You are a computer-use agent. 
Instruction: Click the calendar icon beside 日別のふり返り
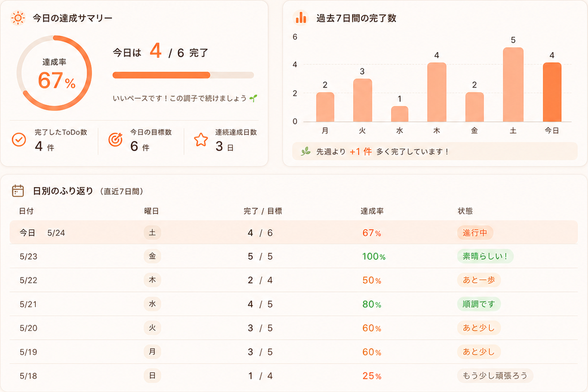coord(18,191)
